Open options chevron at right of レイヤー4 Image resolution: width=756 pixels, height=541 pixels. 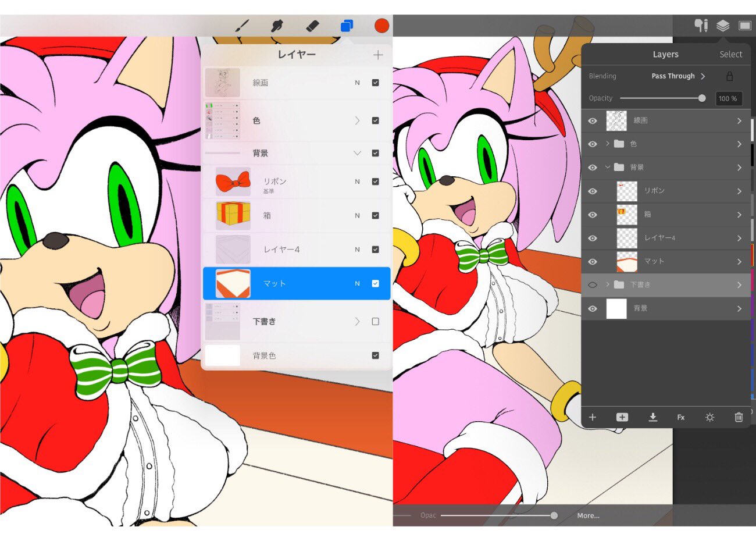(x=739, y=239)
